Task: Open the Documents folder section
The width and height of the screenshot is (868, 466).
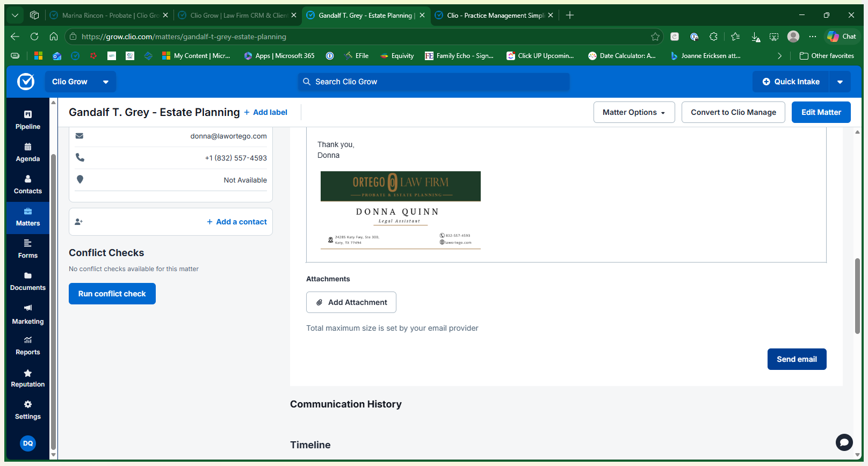Action: (x=28, y=281)
